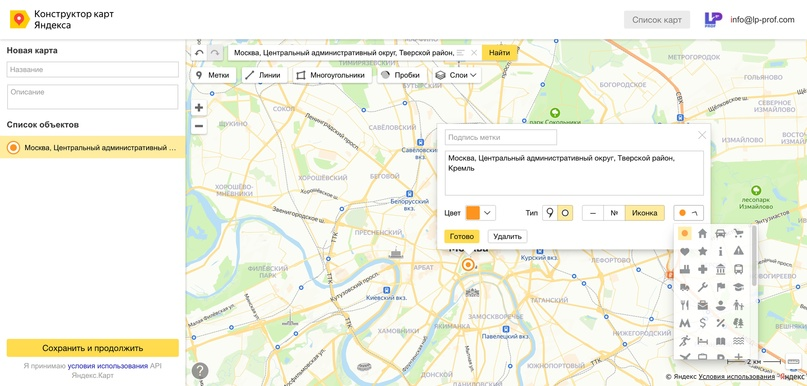Image resolution: width=807 pixels, height=386 pixels.
Task: Pick the adult with child icon
Action: tap(739, 305)
